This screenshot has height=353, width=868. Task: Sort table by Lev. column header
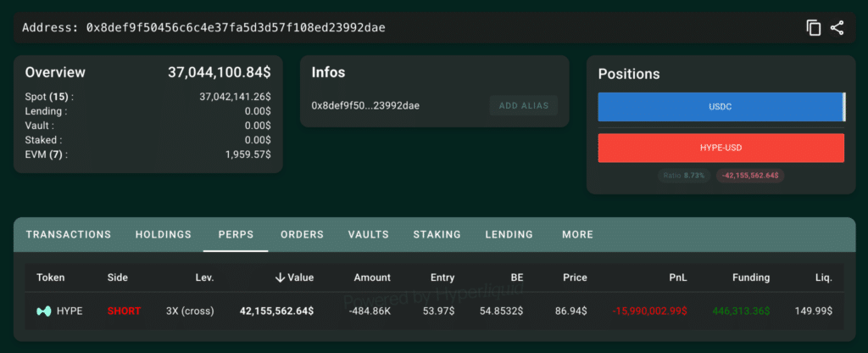coord(204,277)
